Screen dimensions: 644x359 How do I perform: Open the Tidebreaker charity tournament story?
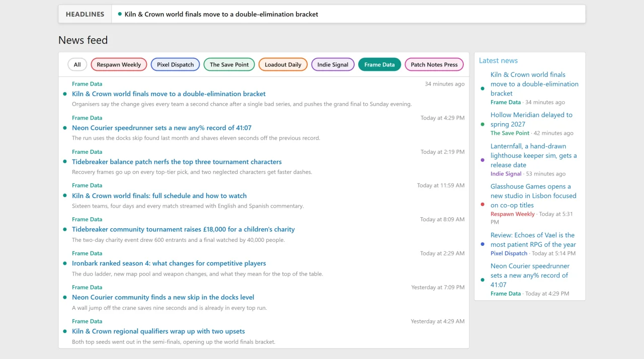point(183,229)
